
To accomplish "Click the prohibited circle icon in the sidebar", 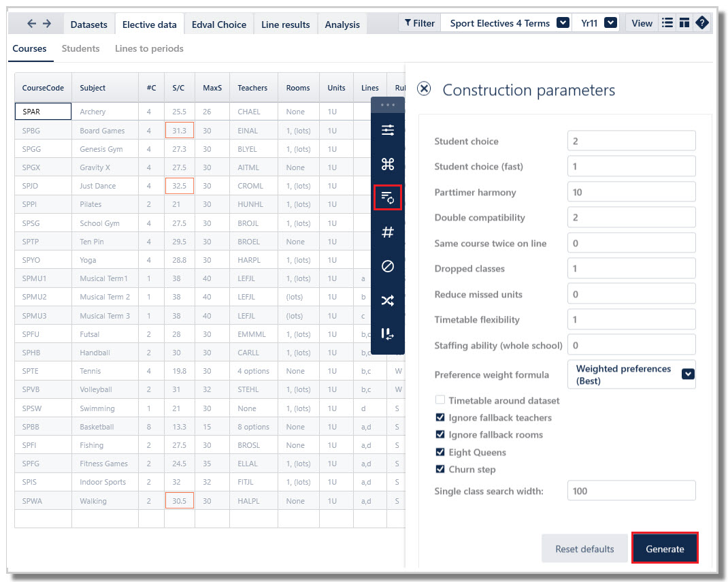I will pyautogui.click(x=388, y=266).
